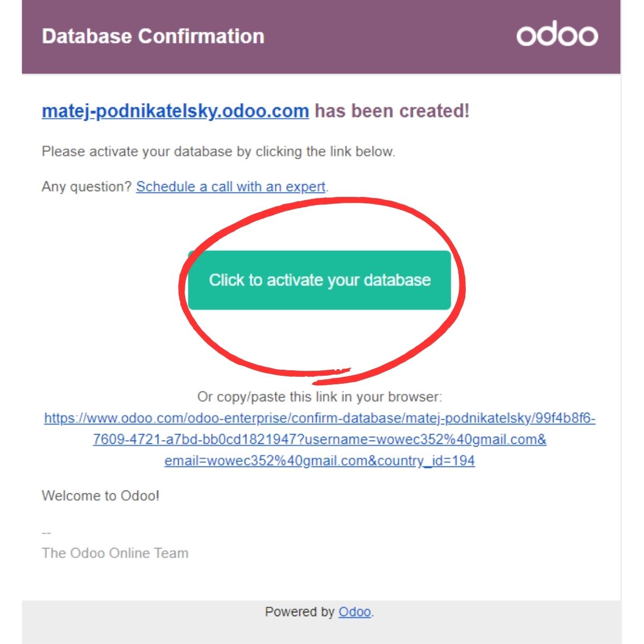The width and height of the screenshot is (644, 644).
Task: Click the URL line ending with country_id=194
Action: pos(320,461)
